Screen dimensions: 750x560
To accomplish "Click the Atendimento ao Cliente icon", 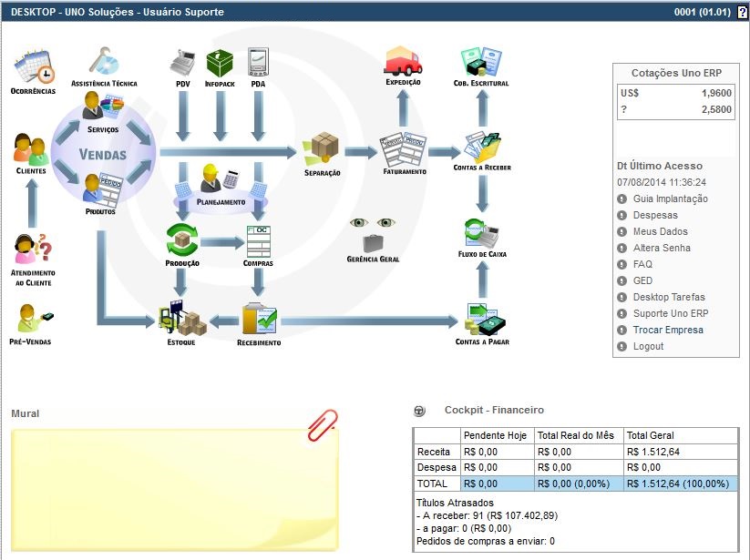I will [33, 250].
